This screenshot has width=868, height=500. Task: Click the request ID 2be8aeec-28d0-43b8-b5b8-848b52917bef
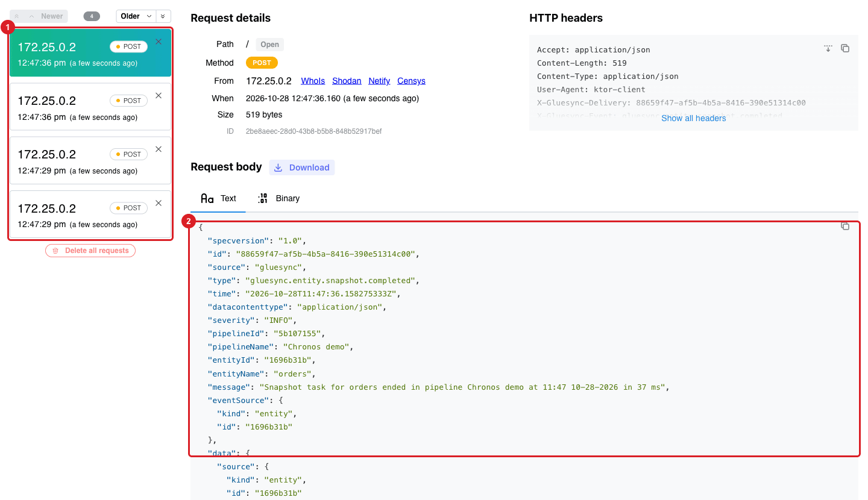point(313,131)
